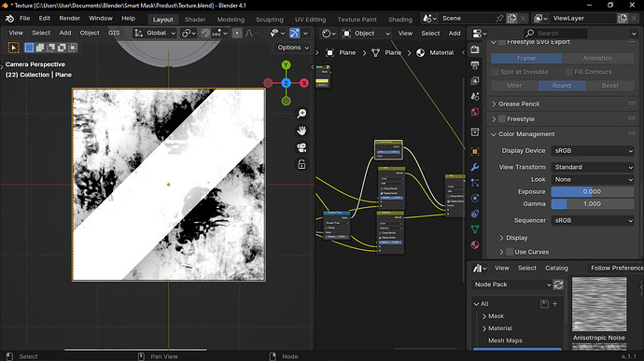Open the Object Constraints properties tab

(475, 214)
